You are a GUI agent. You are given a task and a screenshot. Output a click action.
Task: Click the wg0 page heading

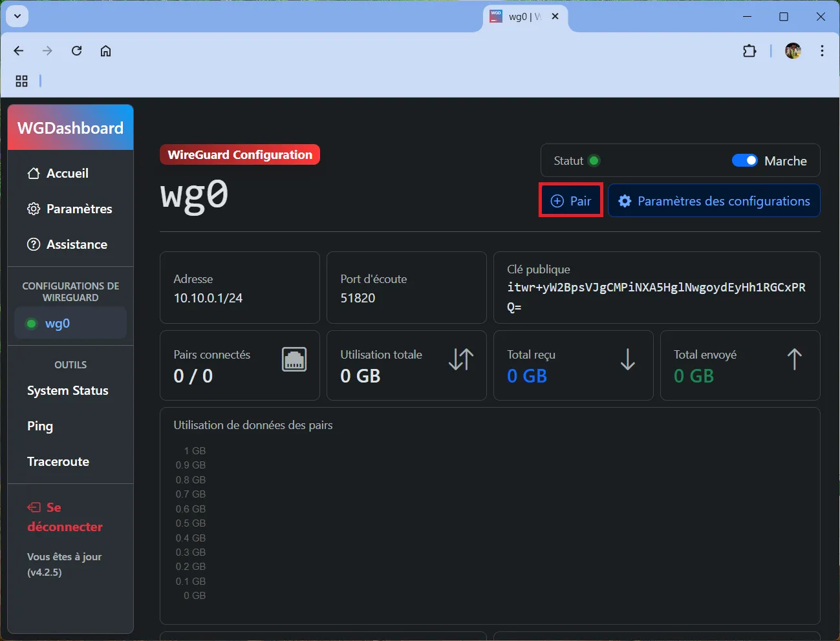(x=194, y=194)
